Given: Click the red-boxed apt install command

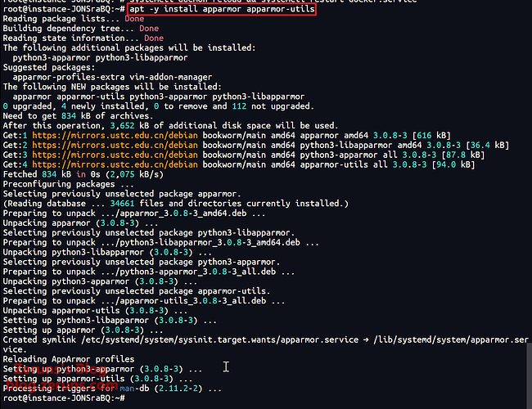Looking at the screenshot, I should [x=221, y=9].
